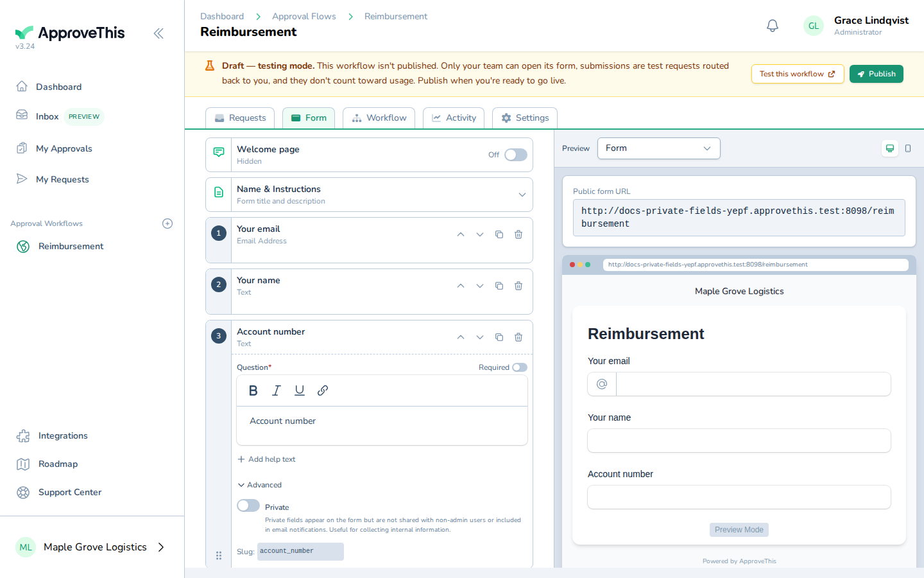This screenshot has width=924, height=578.
Task: Move 'Your name' field down
Action: point(480,286)
